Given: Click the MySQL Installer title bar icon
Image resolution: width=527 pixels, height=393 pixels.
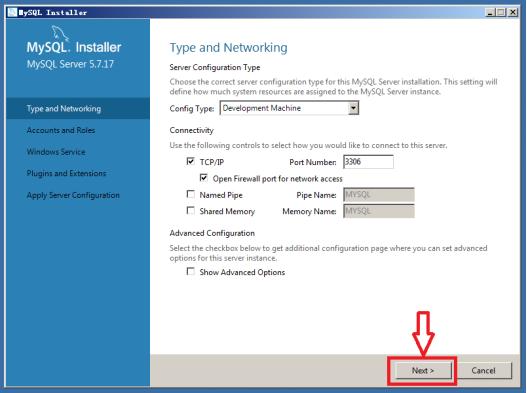Looking at the screenshot, I should pyautogui.click(x=12, y=12).
